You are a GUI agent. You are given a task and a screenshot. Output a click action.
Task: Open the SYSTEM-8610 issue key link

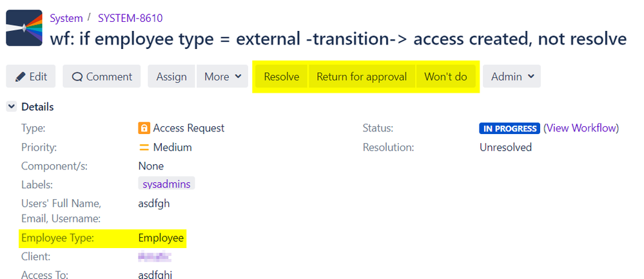click(x=130, y=18)
